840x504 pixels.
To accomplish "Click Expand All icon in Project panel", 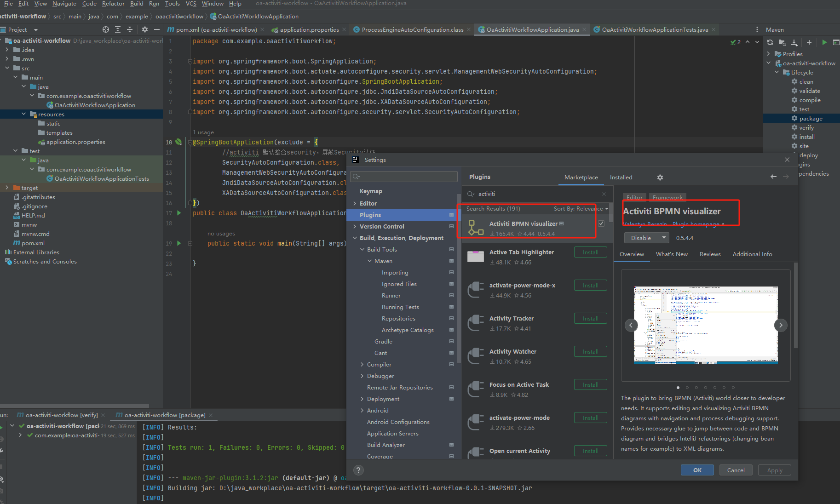I will click(x=118, y=29).
